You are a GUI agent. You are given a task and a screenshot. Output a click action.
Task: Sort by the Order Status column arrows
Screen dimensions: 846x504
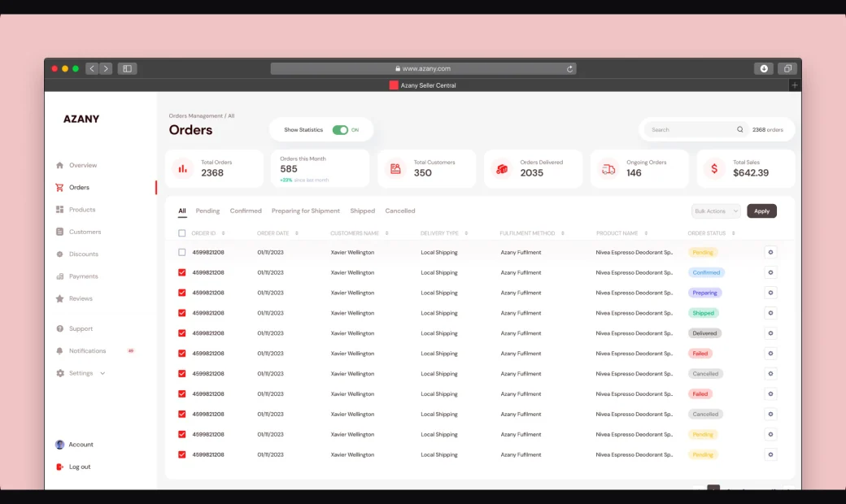pos(733,233)
